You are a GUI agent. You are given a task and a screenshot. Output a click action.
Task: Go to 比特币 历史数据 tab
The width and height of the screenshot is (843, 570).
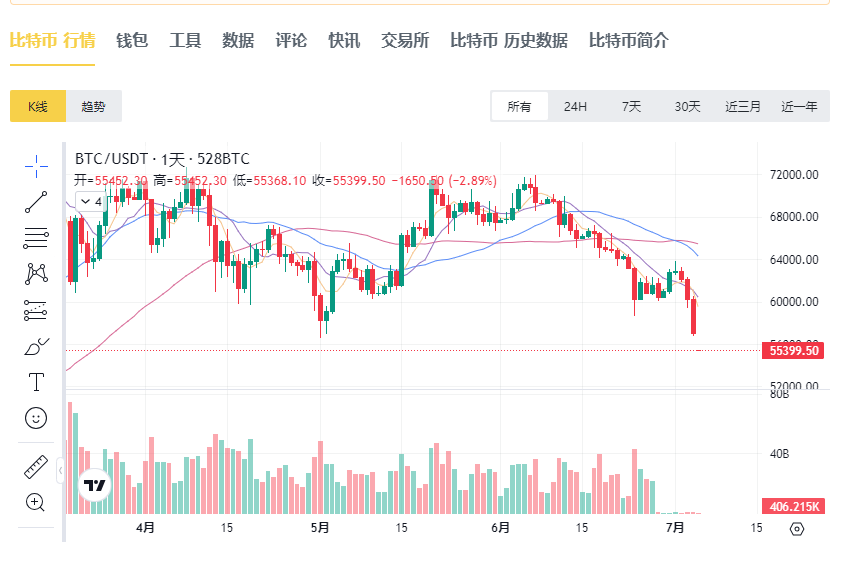tap(509, 40)
